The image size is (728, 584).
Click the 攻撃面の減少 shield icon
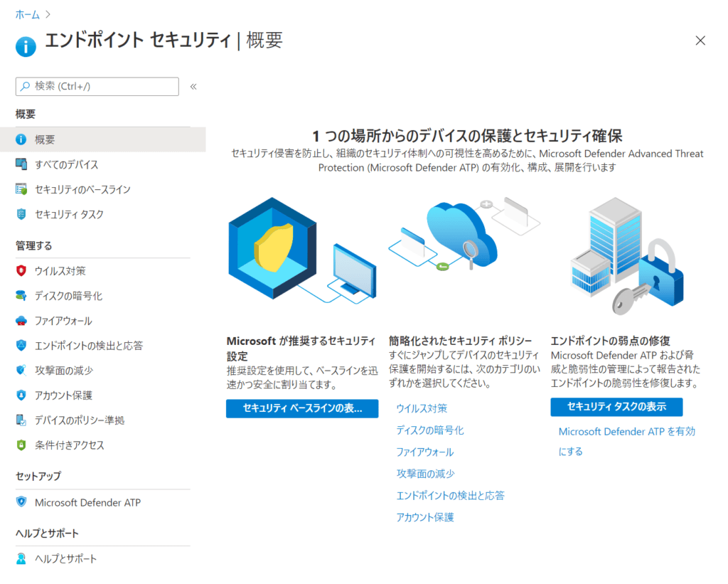(21, 371)
